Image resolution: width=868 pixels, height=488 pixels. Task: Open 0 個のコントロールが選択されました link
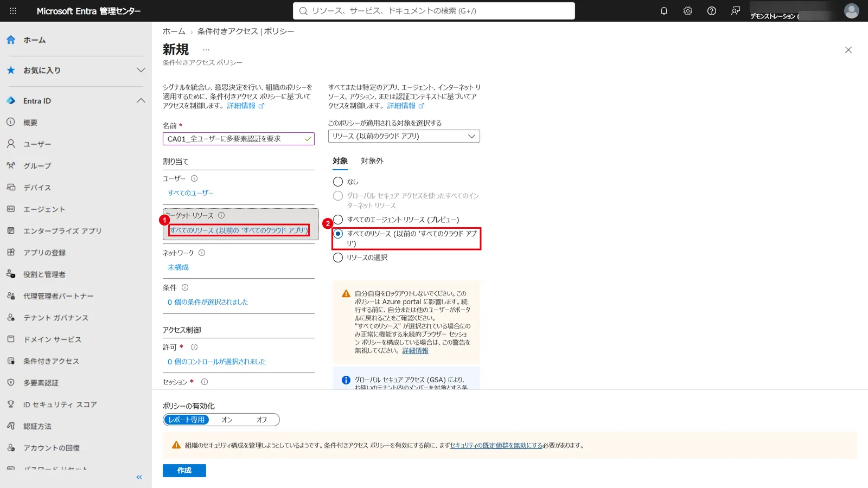point(216,362)
